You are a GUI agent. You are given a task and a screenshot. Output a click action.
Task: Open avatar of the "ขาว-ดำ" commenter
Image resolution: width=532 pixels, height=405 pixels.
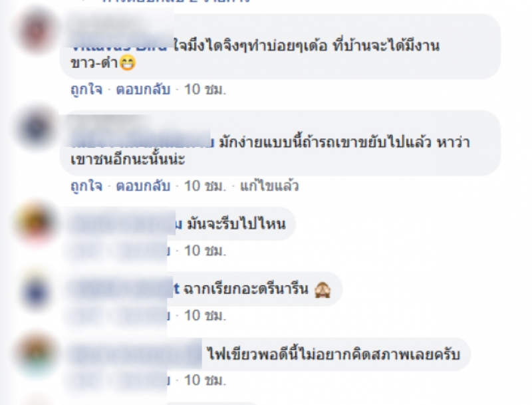click(x=37, y=31)
